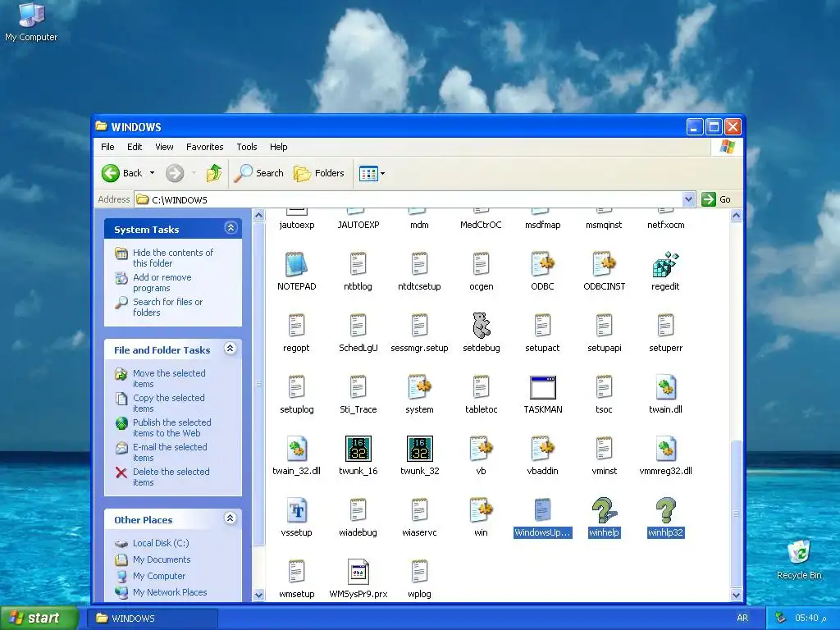Open the File menu

pyautogui.click(x=107, y=147)
